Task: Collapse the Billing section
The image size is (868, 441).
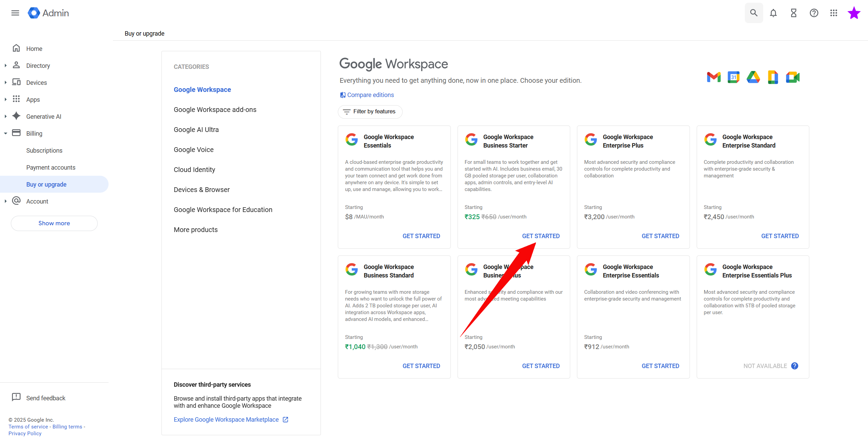Action: (x=5, y=133)
